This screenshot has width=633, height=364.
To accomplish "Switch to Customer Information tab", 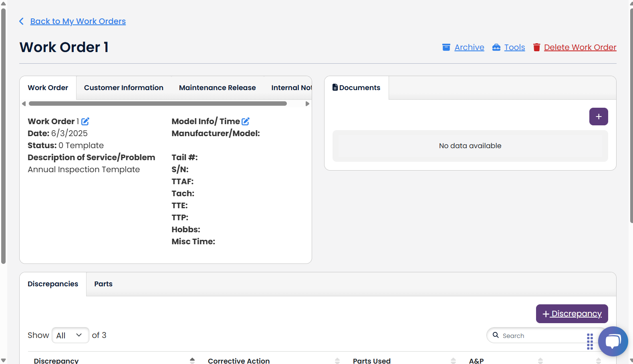I will point(123,88).
